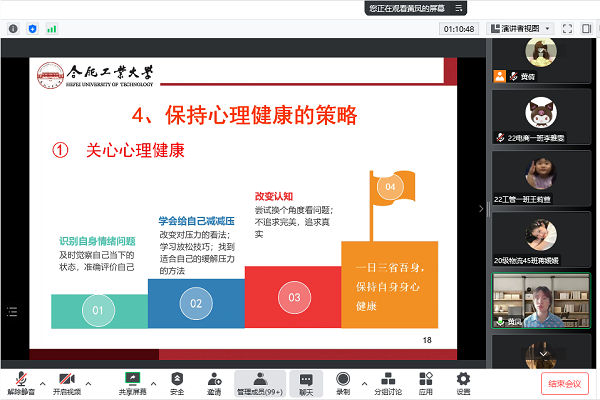Open the Apps (应用) icon
The image size is (600, 400).
pos(425,381)
